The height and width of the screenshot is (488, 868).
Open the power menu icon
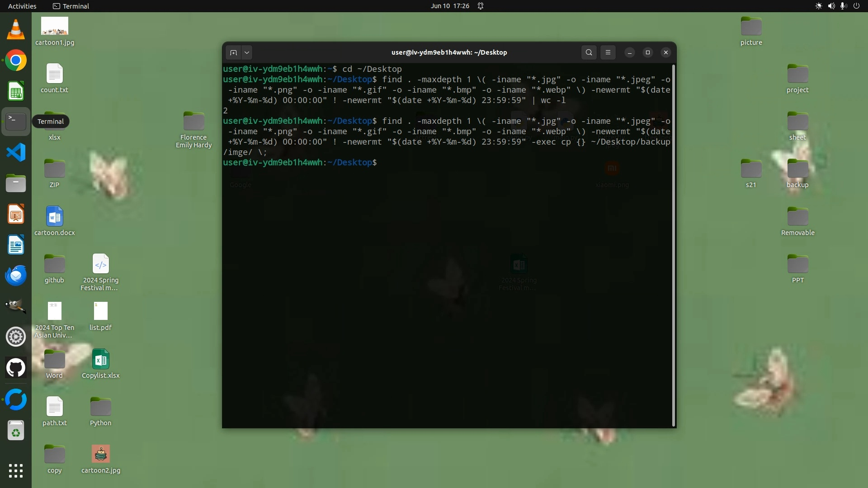pyautogui.click(x=856, y=6)
